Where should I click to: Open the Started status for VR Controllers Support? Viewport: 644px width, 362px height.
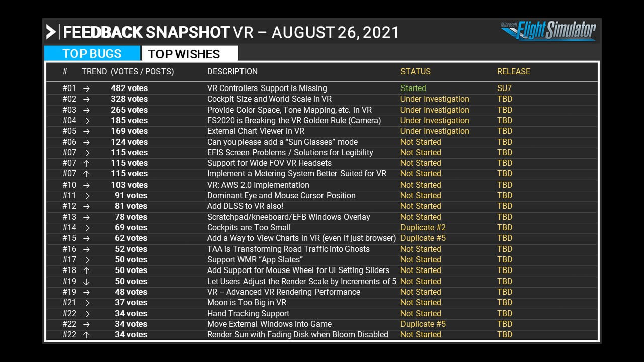pyautogui.click(x=413, y=88)
